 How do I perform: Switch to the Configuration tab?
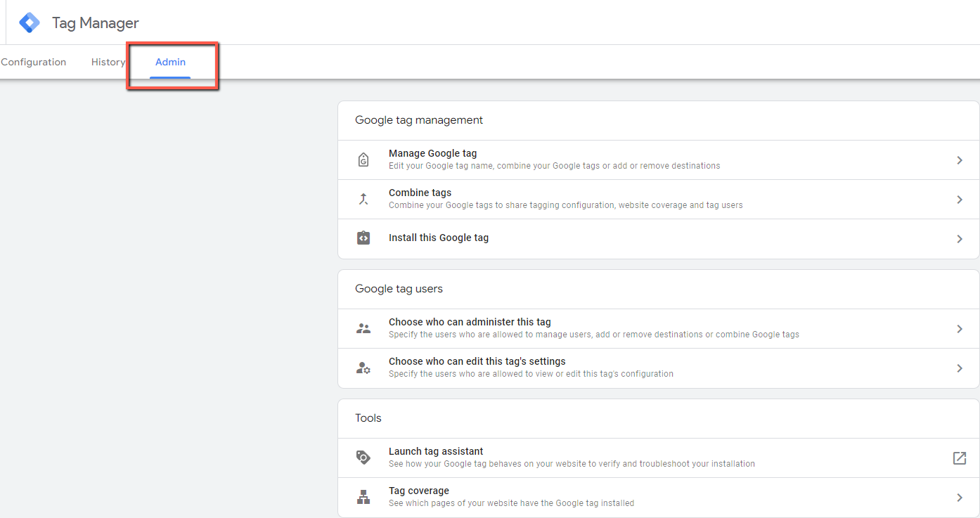click(33, 62)
